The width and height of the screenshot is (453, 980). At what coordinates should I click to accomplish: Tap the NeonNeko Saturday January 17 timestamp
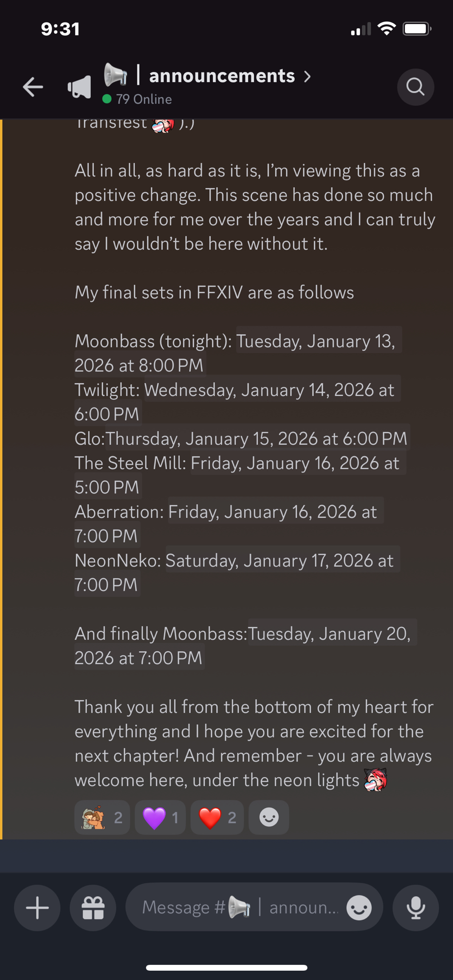(279, 561)
